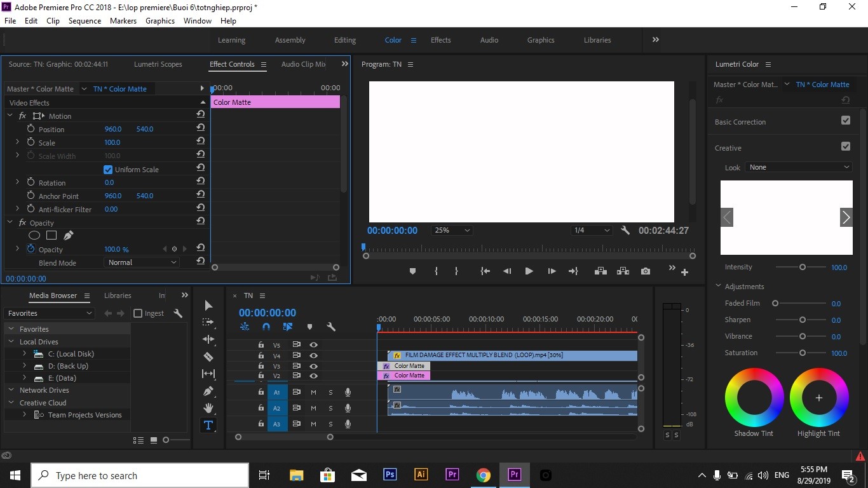Viewport: 868px width, 488px height.
Task: Select the Track Select Forward tool
Action: point(208,322)
